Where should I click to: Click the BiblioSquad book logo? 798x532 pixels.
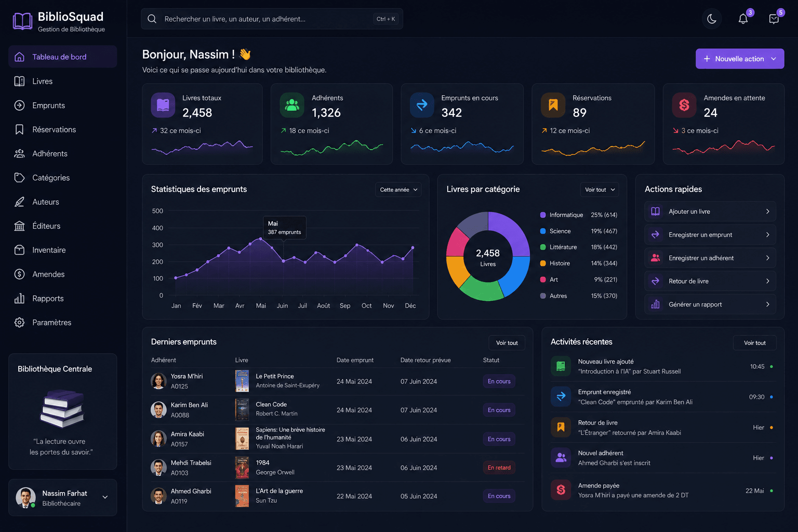(22, 21)
